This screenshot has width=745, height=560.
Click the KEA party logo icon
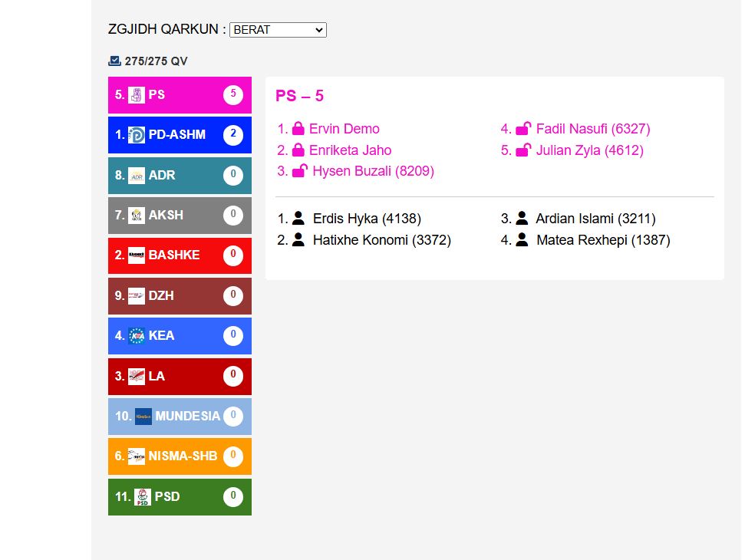[137, 336]
